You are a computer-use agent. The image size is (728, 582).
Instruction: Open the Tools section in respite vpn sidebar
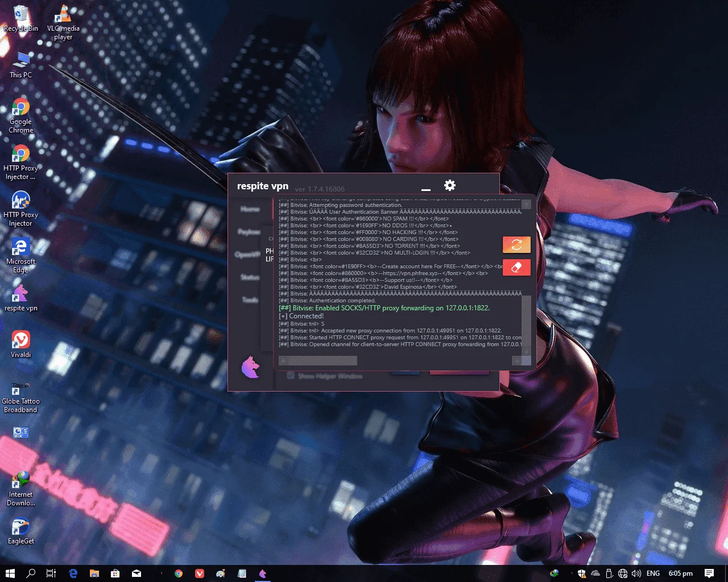tap(250, 300)
